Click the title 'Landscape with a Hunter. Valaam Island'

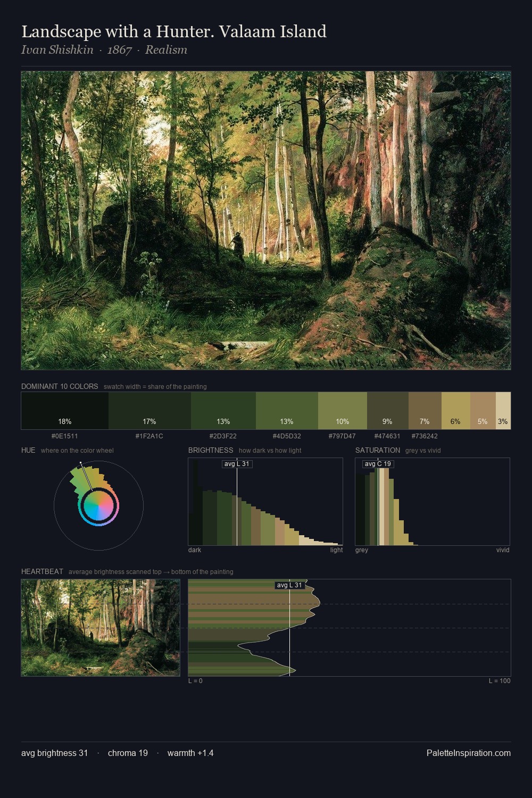coord(174,31)
